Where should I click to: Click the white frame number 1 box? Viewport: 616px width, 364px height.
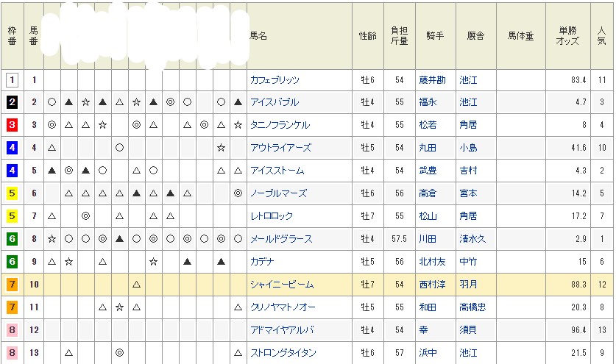point(12,79)
